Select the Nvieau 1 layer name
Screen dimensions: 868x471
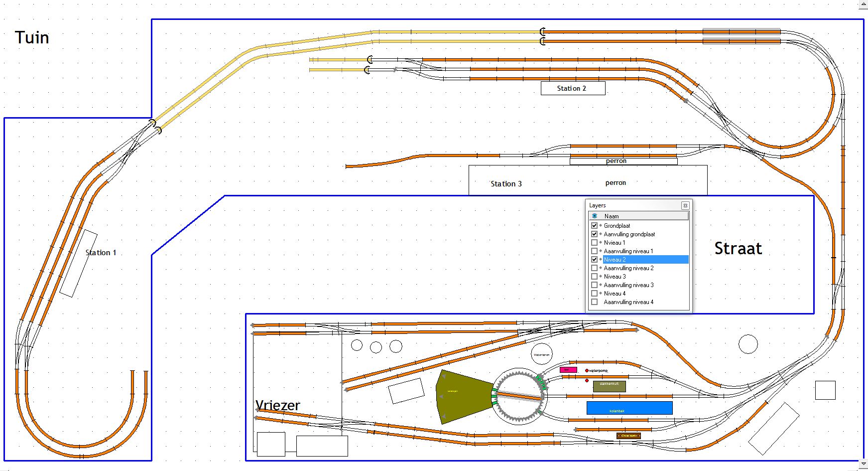click(615, 243)
